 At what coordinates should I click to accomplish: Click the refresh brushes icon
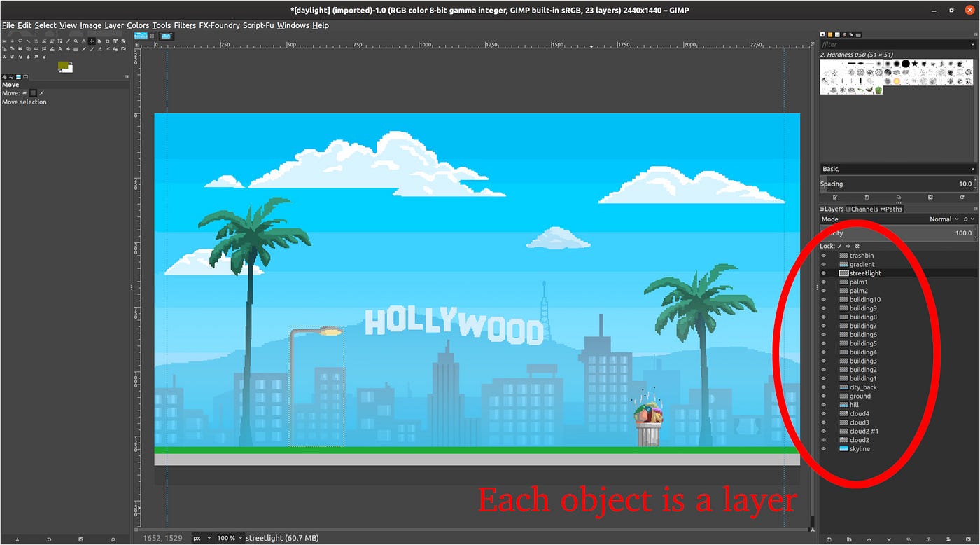pos(962,198)
